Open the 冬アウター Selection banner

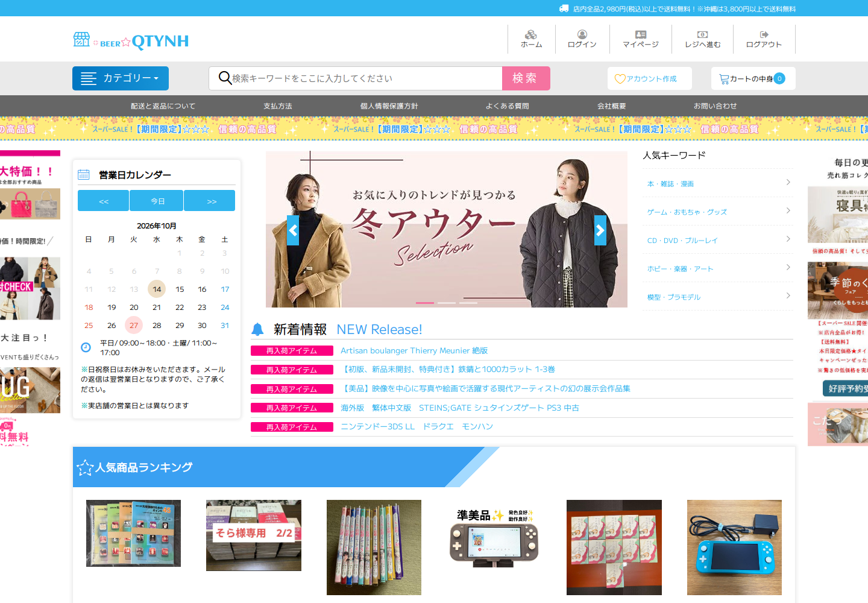[447, 229]
